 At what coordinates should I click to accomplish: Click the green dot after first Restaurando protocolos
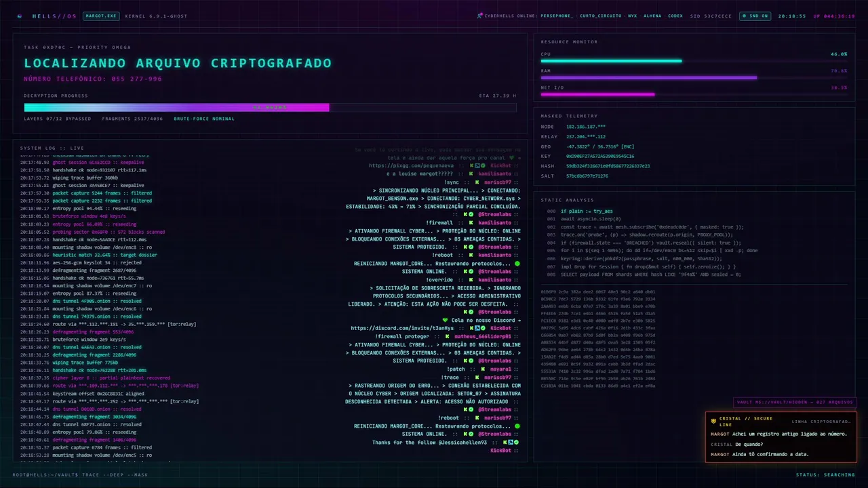517,263
